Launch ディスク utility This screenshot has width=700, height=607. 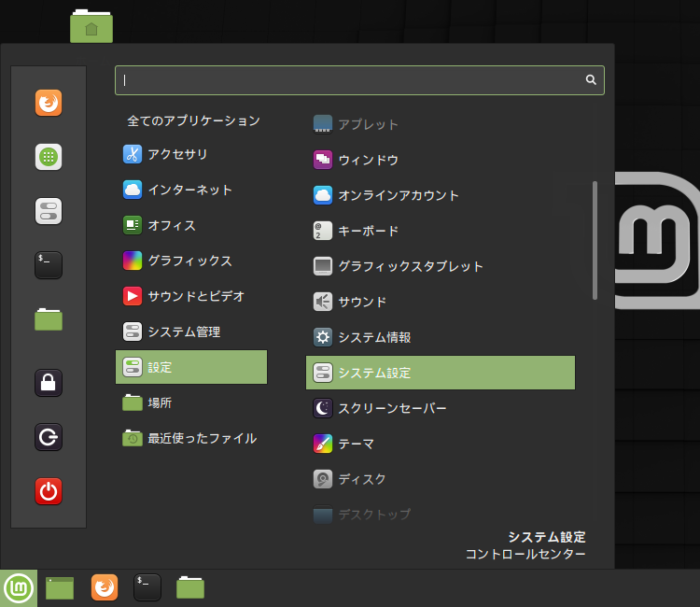point(441,479)
